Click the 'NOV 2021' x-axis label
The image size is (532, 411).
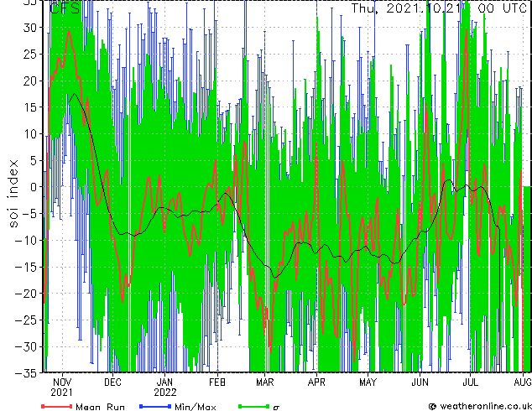tap(62, 388)
